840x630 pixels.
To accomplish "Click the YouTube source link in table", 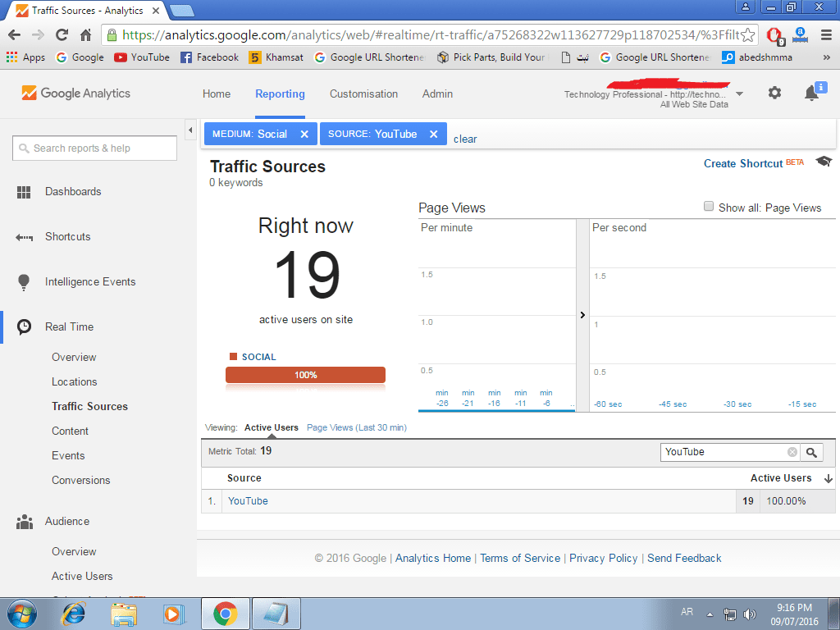I will (248, 501).
